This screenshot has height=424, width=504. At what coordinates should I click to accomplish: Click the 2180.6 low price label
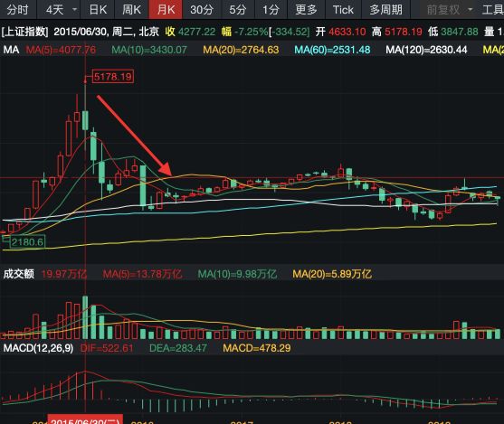(27, 242)
